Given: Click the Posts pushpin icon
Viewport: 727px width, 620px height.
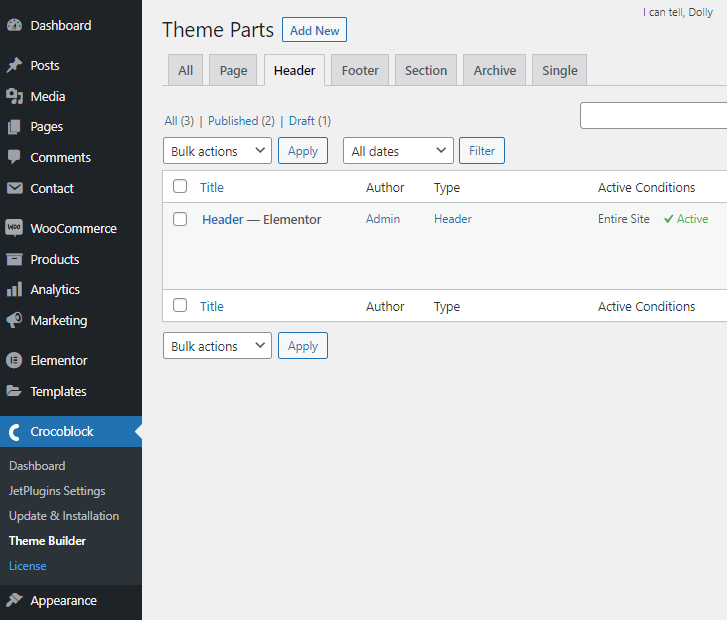Looking at the screenshot, I should click(14, 65).
